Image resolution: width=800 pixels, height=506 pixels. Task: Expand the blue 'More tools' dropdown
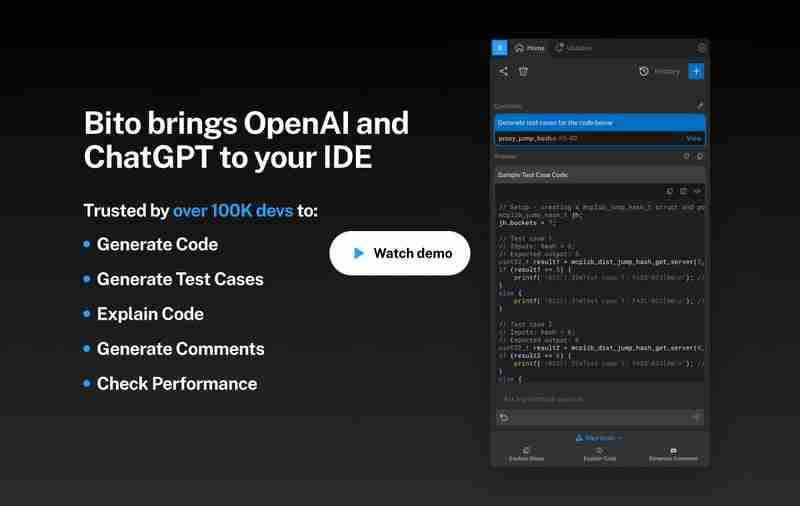click(599, 438)
